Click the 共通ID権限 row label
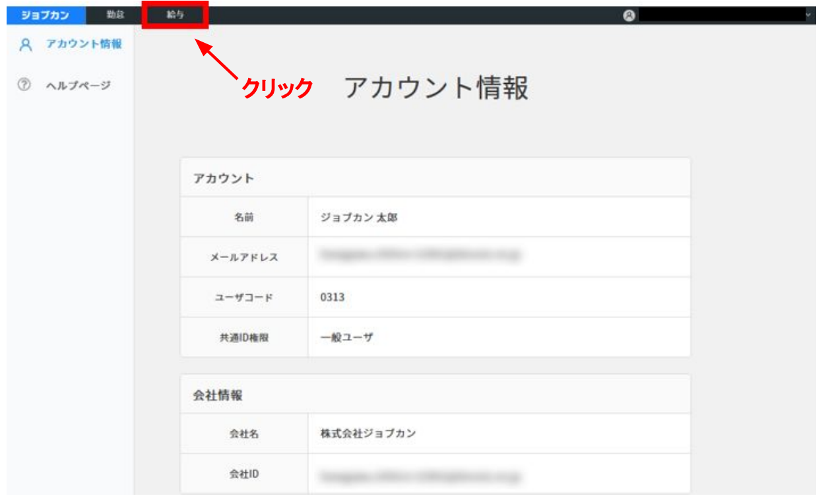Viewport: 826px width, 504px height. [243, 337]
